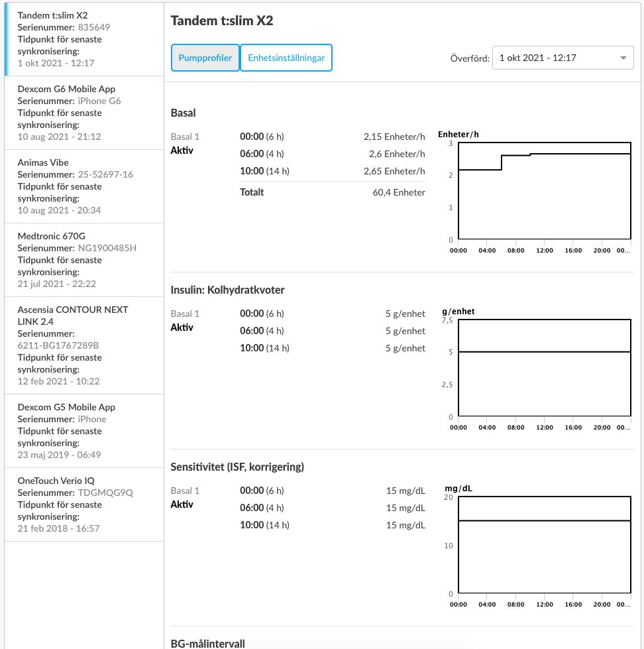This screenshot has height=649, width=644.
Task: Select the OneTouch Verio IQ device
Action: 84,504
